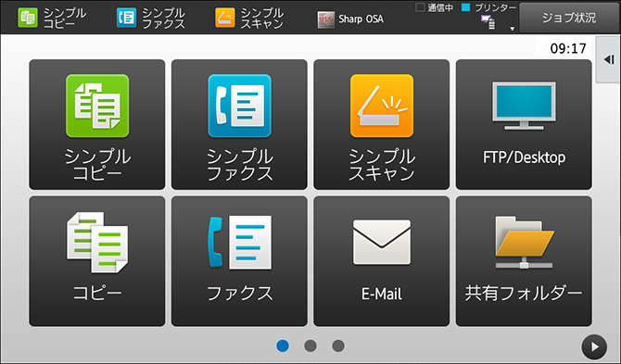Select the second page indicator dot
621x364 pixels.
(310, 345)
